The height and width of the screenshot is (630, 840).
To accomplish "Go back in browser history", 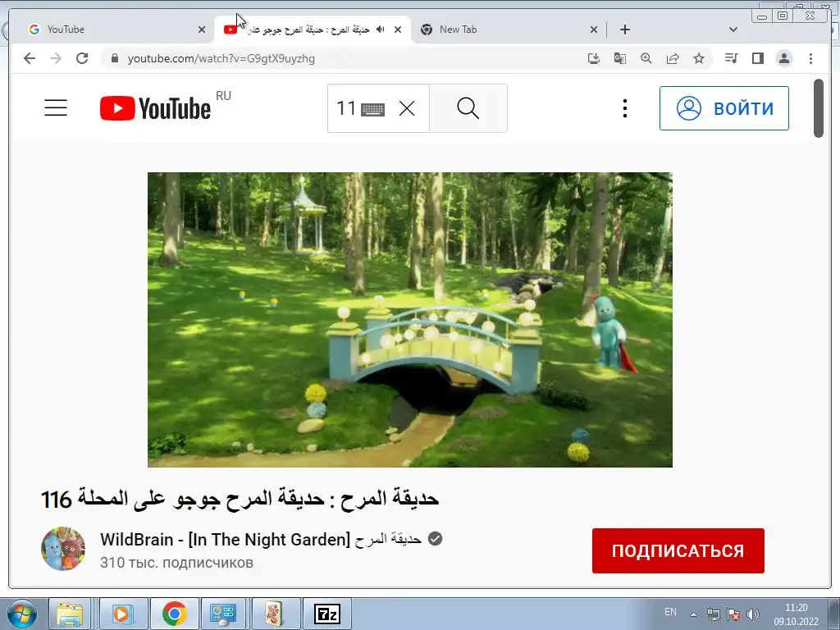I will (x=30, y=58).
